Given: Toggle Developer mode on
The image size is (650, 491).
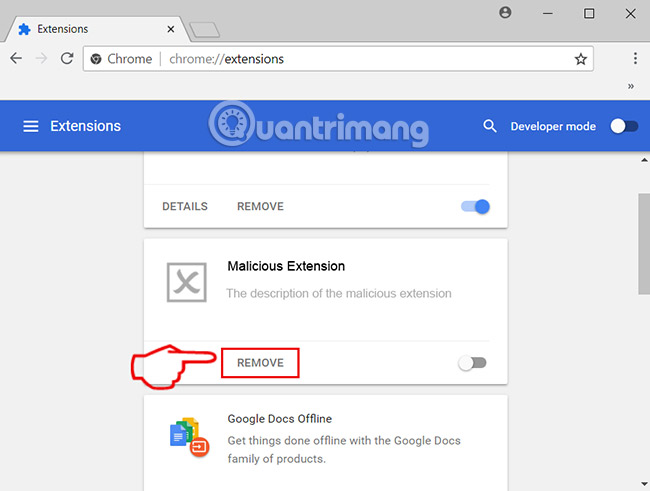Looking at the screenshot, I should 624,126.
